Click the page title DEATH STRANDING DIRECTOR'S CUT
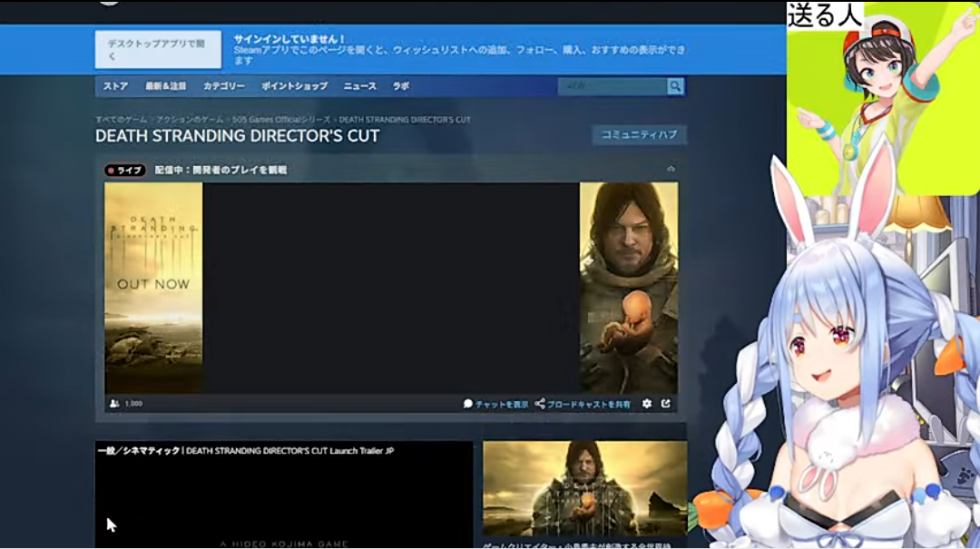Viewport: 980px width, 549px height. click(x=238, y=136)
